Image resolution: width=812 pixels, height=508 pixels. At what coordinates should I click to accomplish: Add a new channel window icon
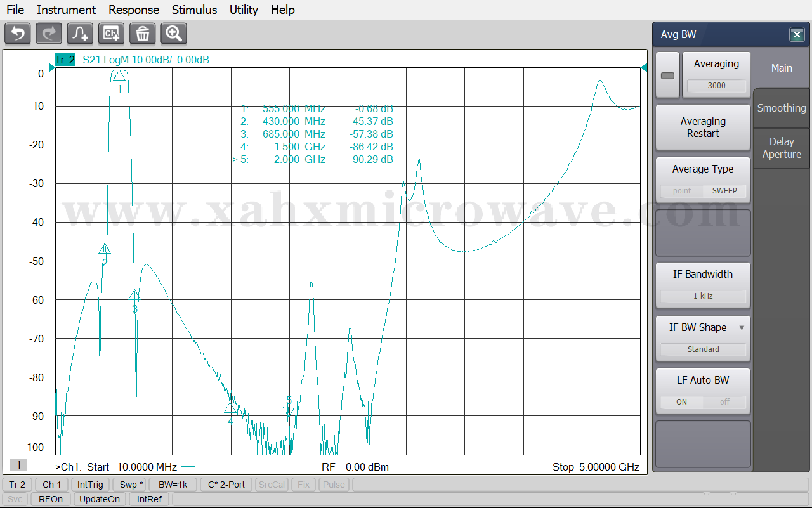pos(111,34)
